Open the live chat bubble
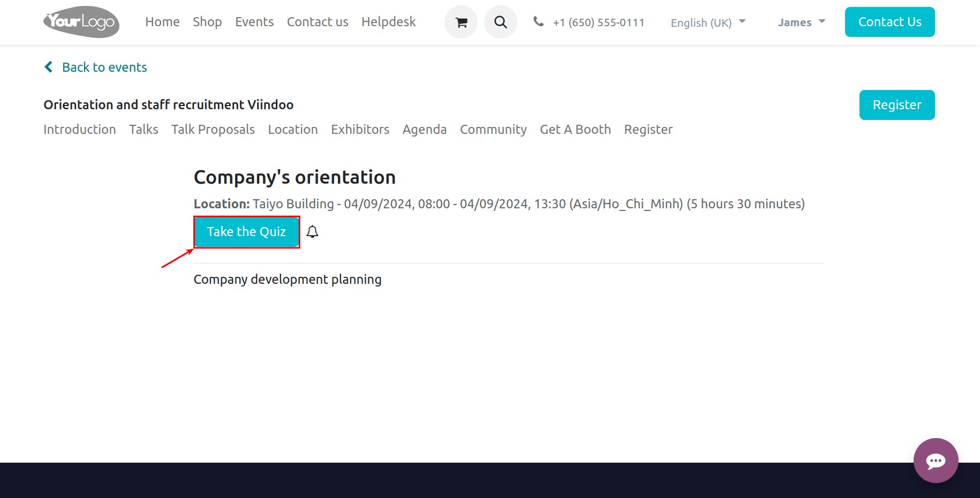Image resolution: width=980 pixels, height=498 pixels. click(x=936, y=461)
